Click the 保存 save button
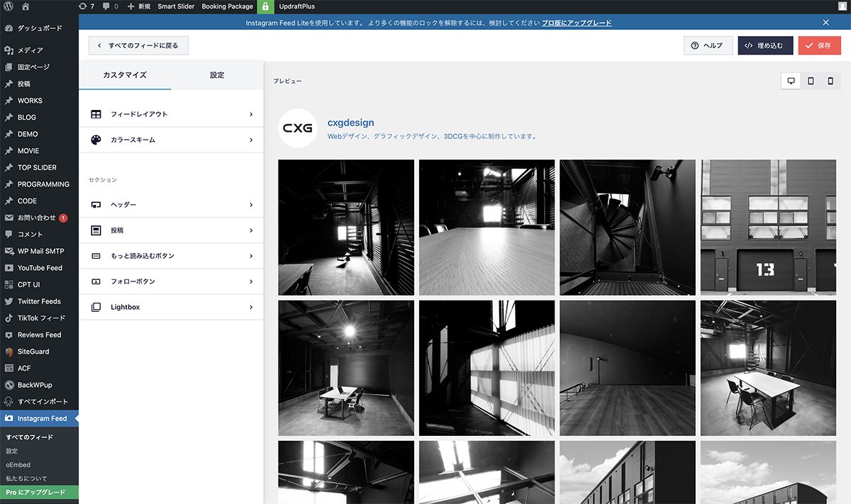This screenshot has width=851, height=504. (x=818, y=45)
